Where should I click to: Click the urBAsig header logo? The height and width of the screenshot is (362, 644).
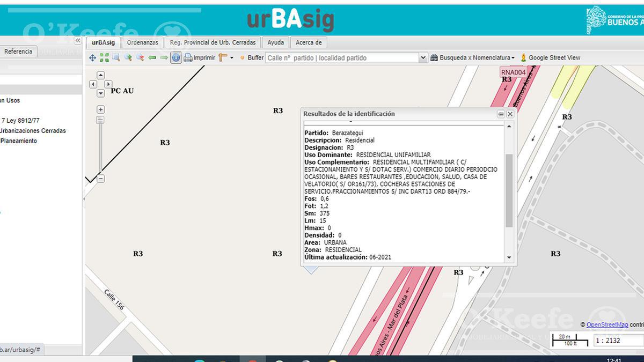point(290,20)
